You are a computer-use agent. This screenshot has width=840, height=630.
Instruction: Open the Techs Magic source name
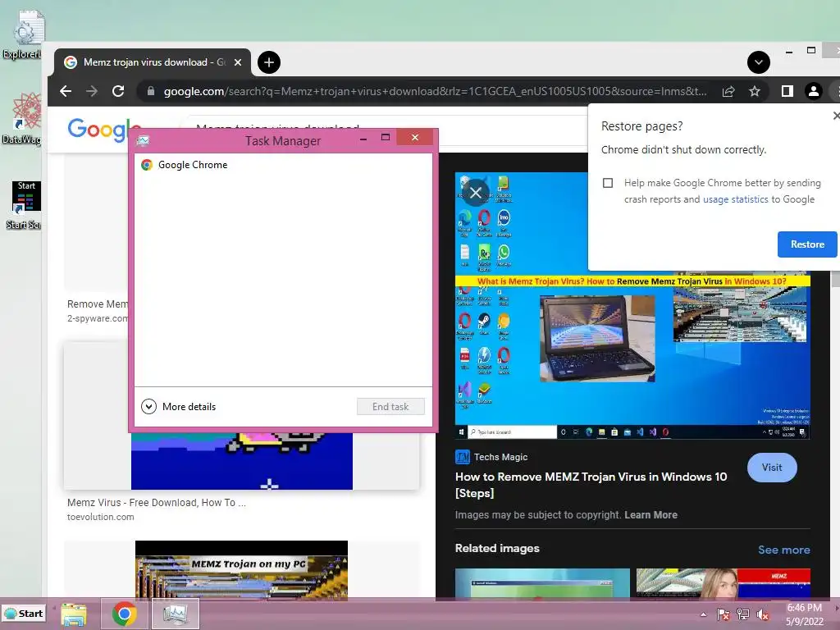coord(501,457)
